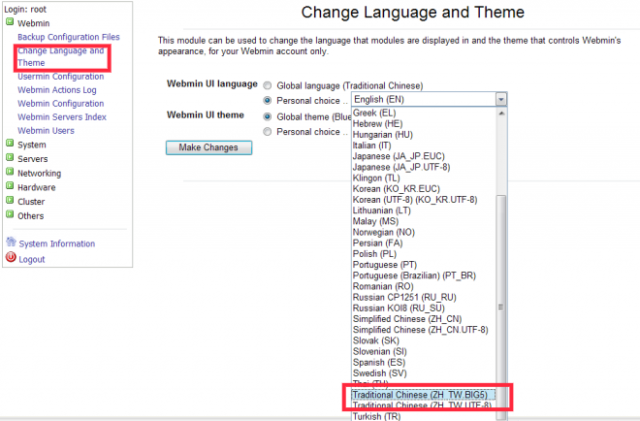Choose Japanese (JA_JP.EUC) option
This screenshot has height=421, width=640.
coord(424,156)
